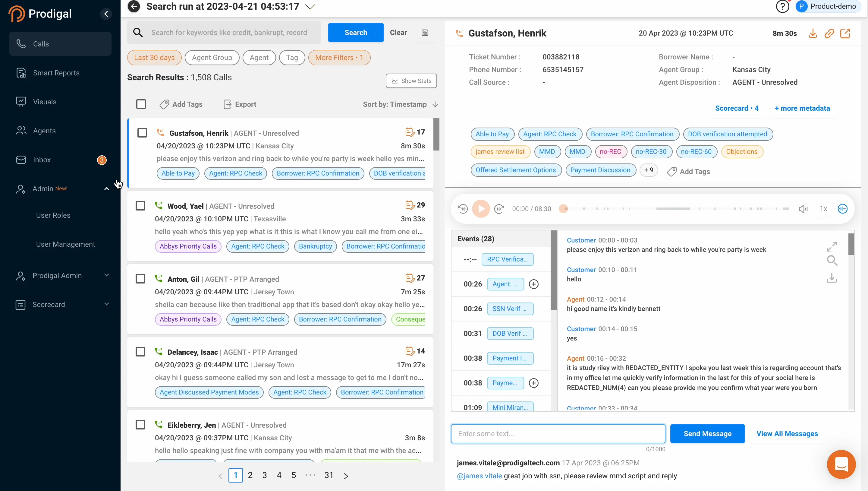Open call in new window
Viewport: 868px width, 491px height.
point(845,33)
